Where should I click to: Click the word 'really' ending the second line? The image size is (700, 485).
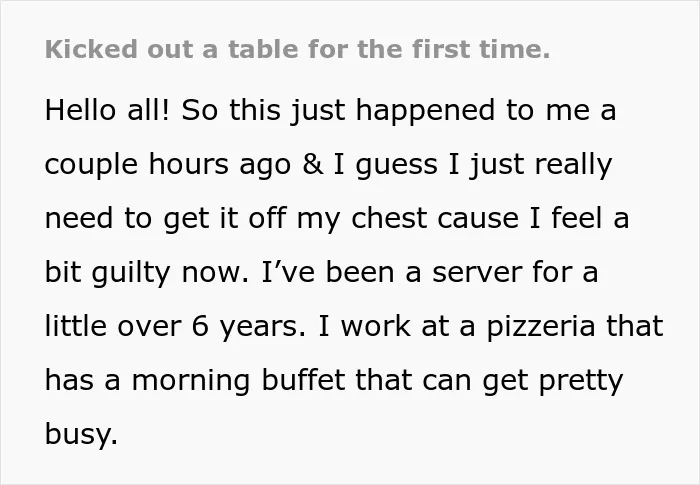tap(573, 166)
